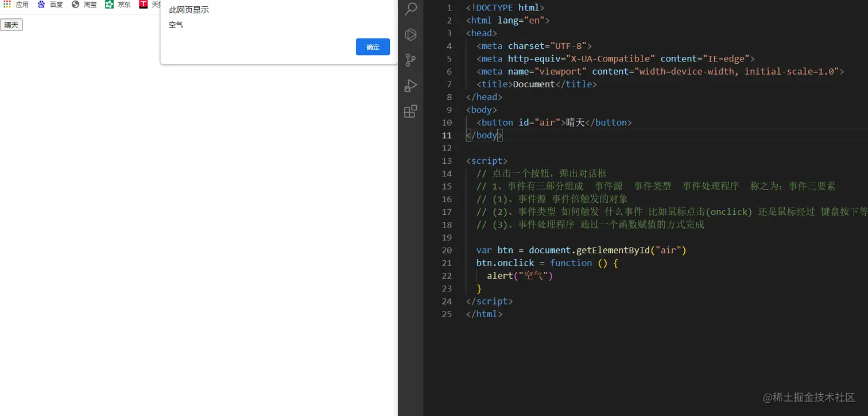This screenshot has height=416, width=868.
Task: Click the red T 天猫 bookmark icon
Action: [144, 5]
